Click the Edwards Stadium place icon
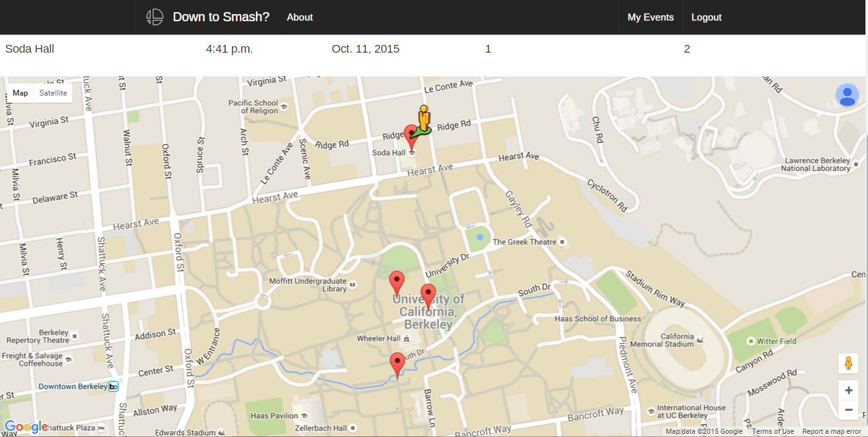This screenshot has width=868, height=437. [222, 433]
